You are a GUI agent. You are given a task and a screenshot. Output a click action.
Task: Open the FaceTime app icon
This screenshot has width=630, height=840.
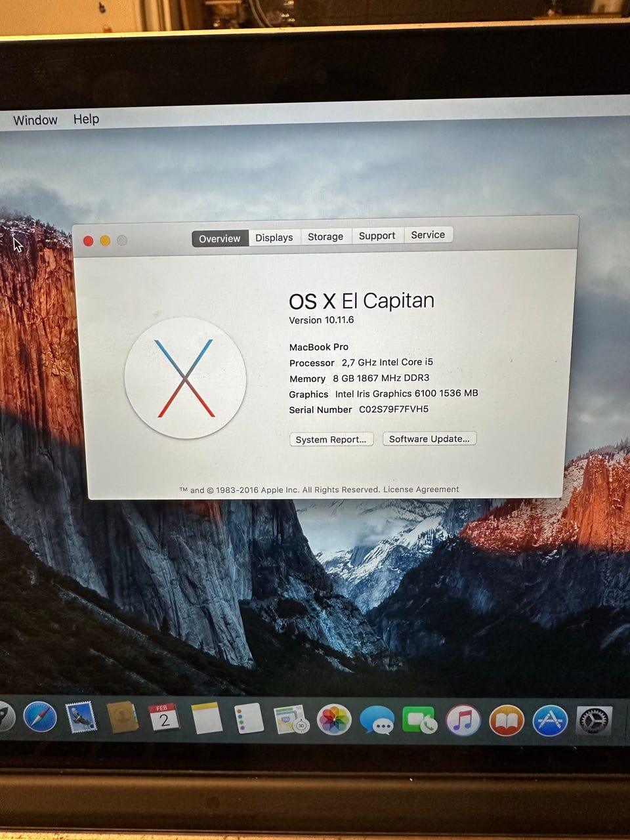[x=419, y=721]
